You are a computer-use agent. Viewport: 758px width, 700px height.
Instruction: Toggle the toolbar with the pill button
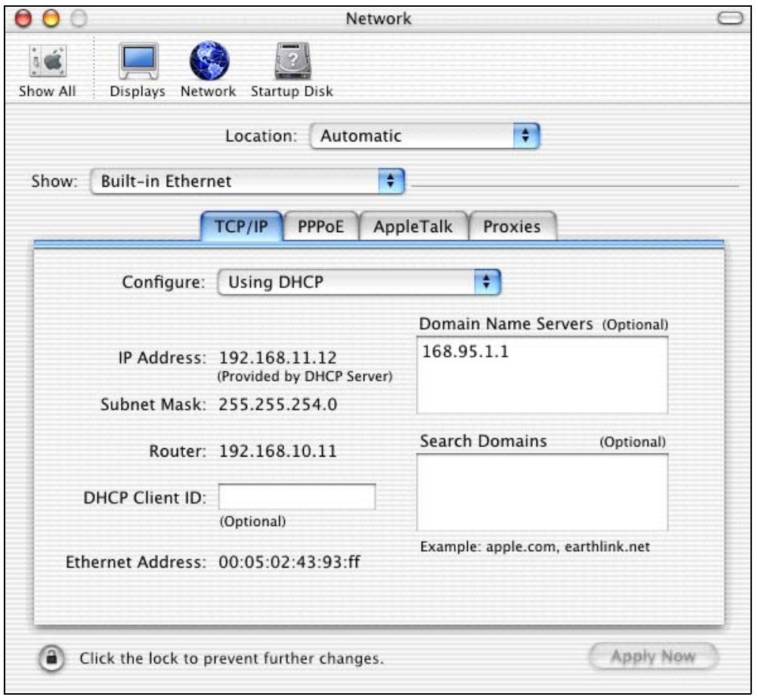730,19
